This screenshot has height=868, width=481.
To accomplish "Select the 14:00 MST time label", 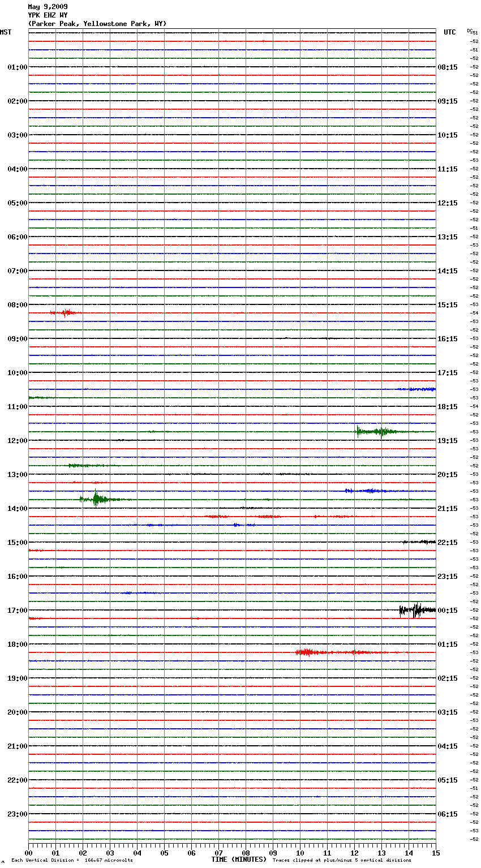I will 18,509.
